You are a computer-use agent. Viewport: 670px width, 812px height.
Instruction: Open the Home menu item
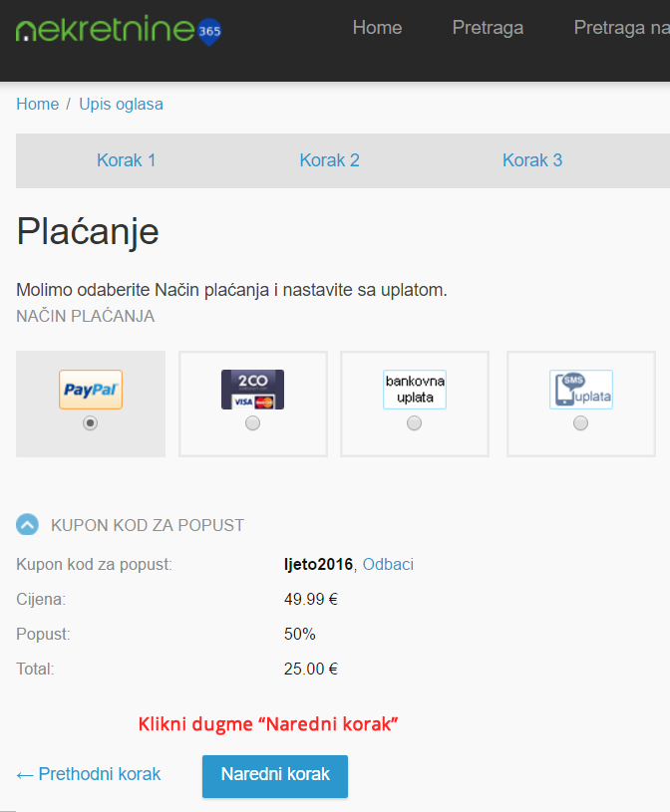click(x=377, y=28)
